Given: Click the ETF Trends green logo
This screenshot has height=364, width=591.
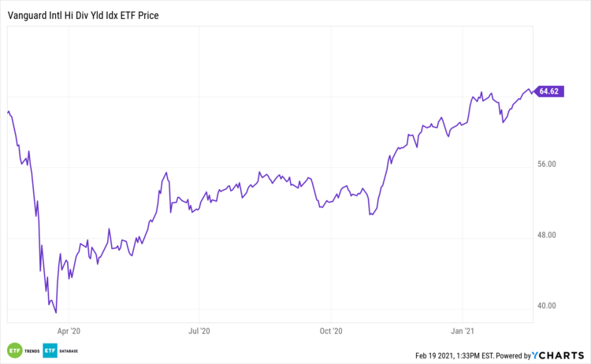Looking at the screenshot, I should pyautogui.click(x=14, y=351).
